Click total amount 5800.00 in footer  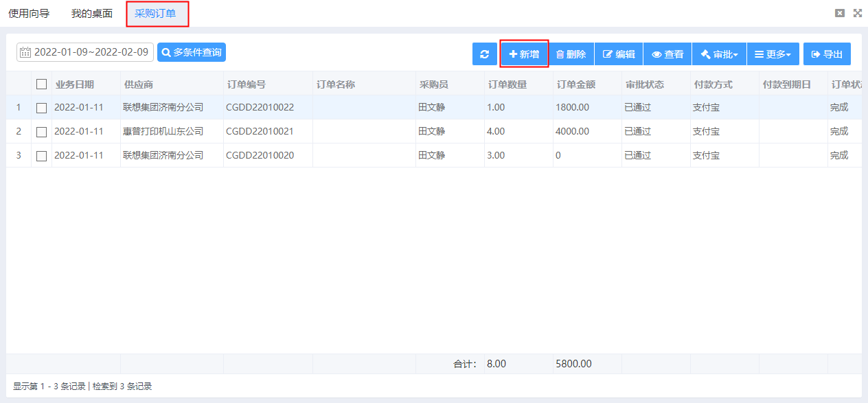coord(573,364)
